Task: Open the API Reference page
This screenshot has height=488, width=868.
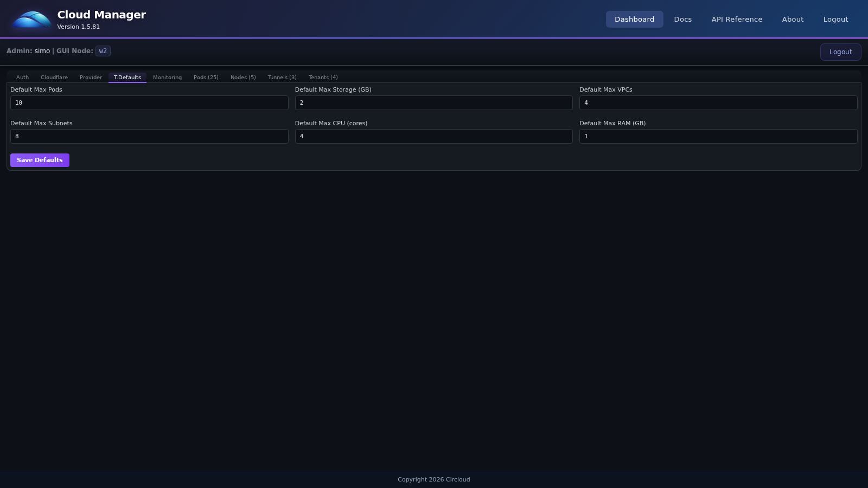Action: pyautogui.click(x=736, y=19)
